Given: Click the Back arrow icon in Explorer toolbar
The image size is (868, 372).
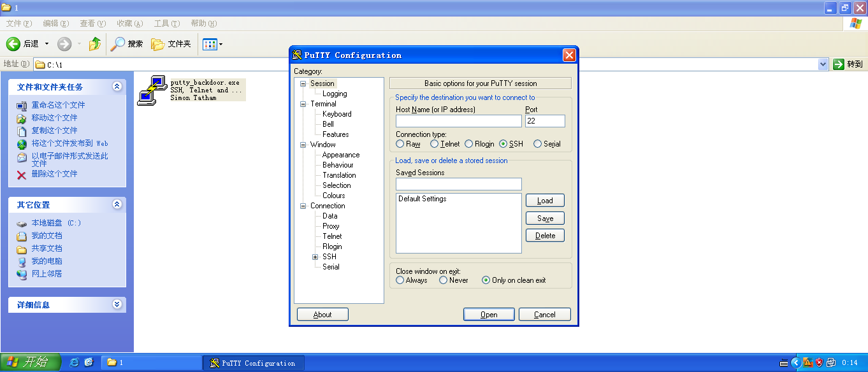Looking at the screenshot, I should [x=13, y=44].
